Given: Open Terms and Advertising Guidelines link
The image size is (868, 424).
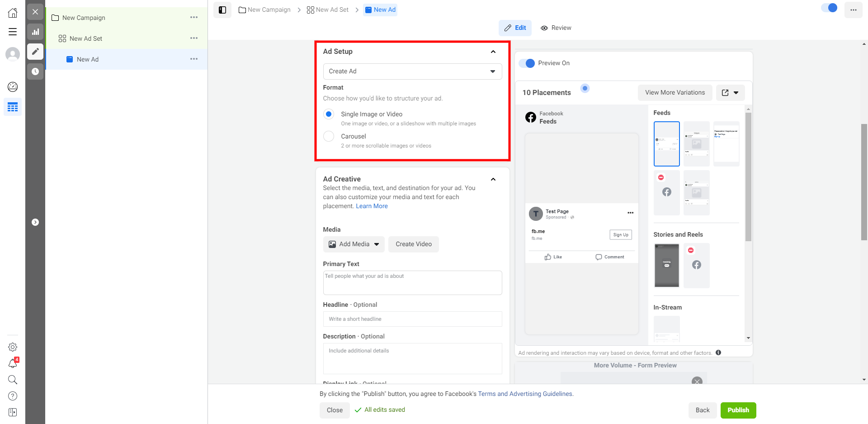Looking at the screenshot, I should (525, 394).
